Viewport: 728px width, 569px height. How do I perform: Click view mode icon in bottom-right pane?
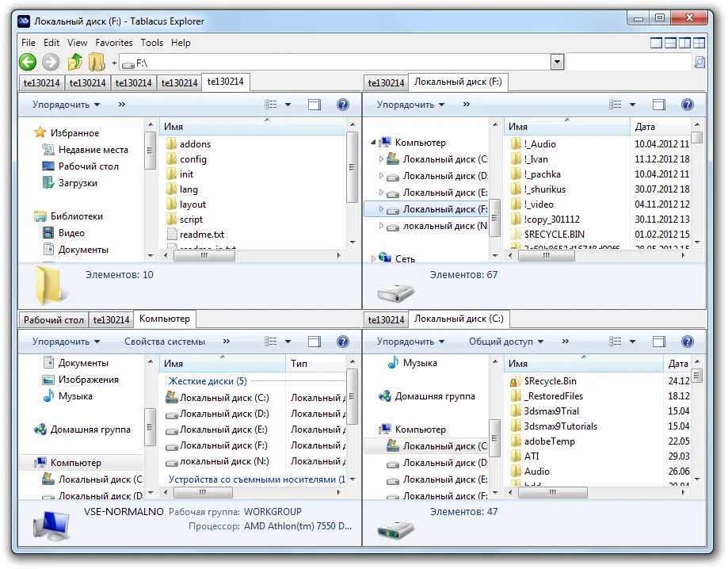(616, 342)
